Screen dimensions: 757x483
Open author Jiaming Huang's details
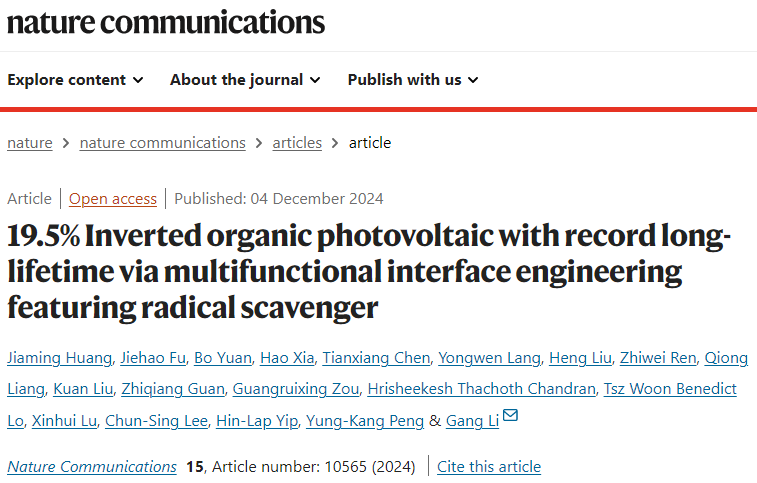tap(60, 358)
